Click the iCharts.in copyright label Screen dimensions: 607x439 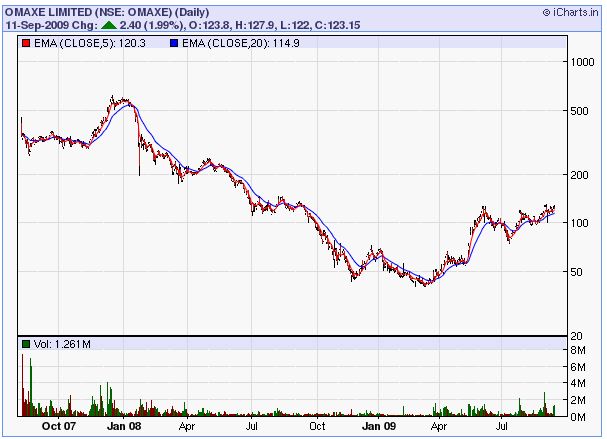click(571, 13)
